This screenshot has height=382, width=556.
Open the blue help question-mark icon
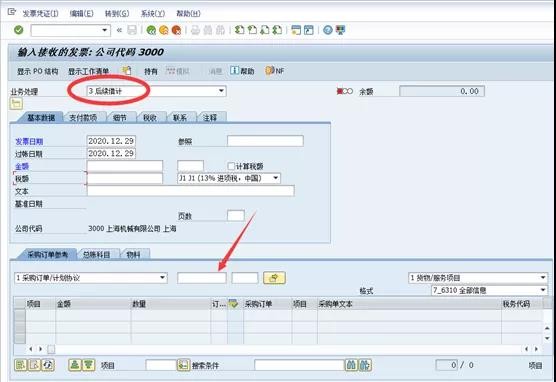(x=328, y=30)
